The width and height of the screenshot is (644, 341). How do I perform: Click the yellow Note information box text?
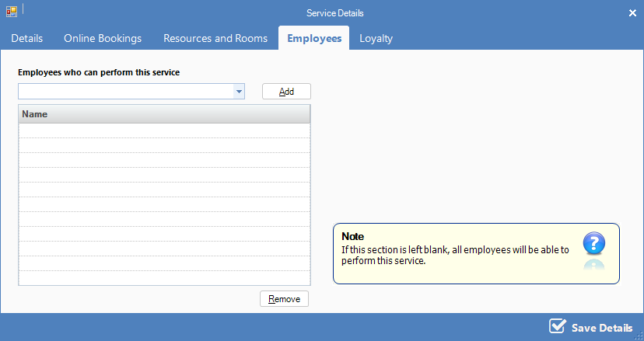point(455,256)
